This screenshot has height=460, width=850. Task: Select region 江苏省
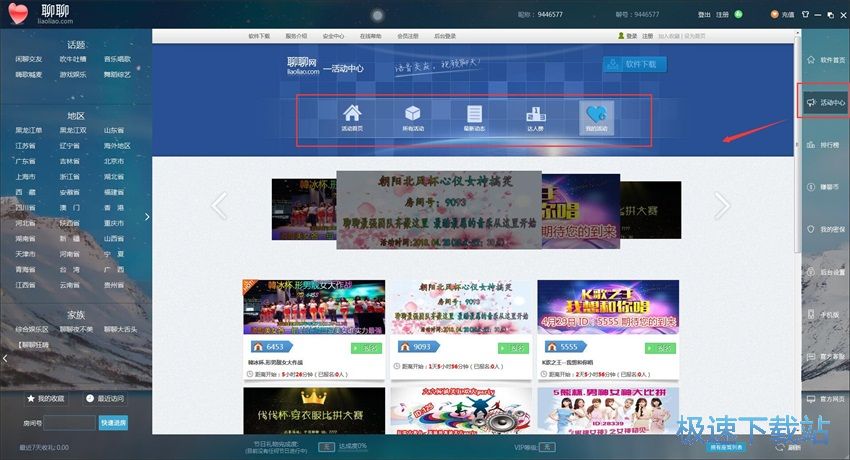click(x=25, y=146)
